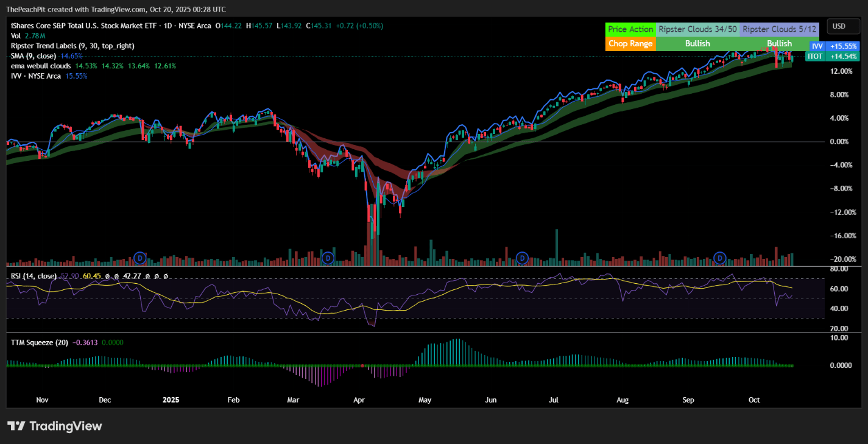Click the TradingView logo at bottom left
This screenshot has height=444, width=868.
(55, 426)
